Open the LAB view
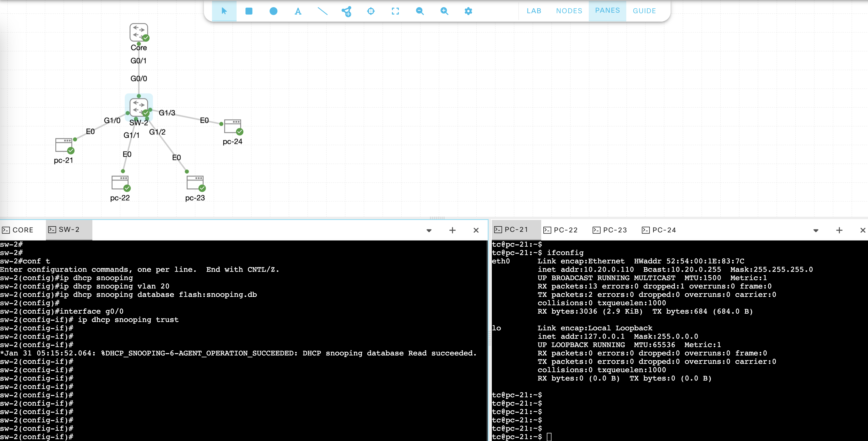Viewport: 868px width, 441px height. 534,11
